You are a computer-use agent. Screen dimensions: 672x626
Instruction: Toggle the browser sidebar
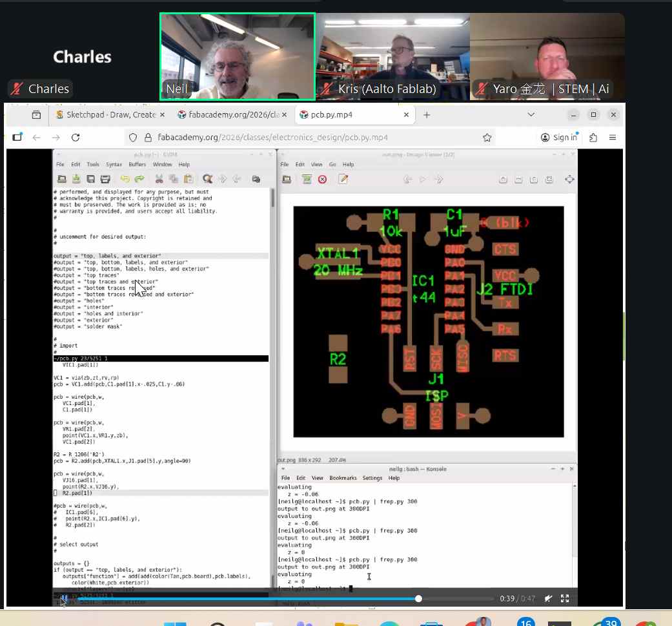[x=17, y=137]
